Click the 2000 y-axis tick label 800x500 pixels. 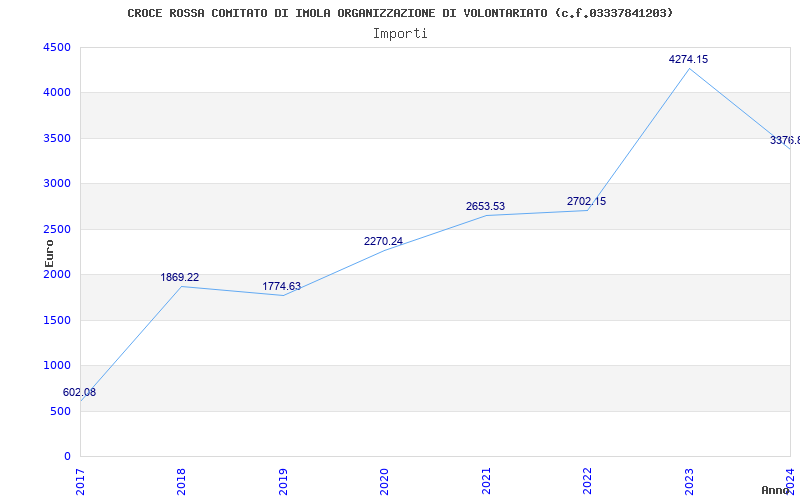(x=57, y=274)
